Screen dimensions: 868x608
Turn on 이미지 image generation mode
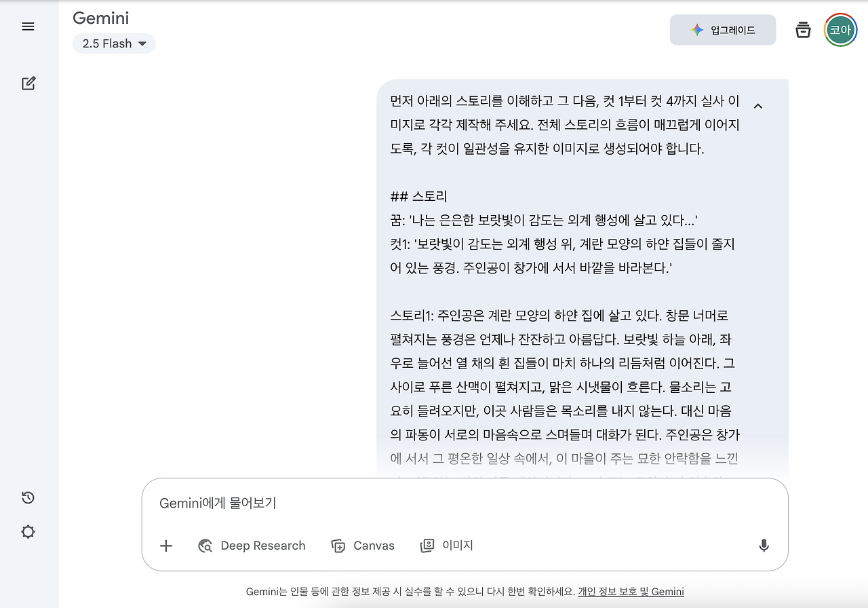pos(447,546)
